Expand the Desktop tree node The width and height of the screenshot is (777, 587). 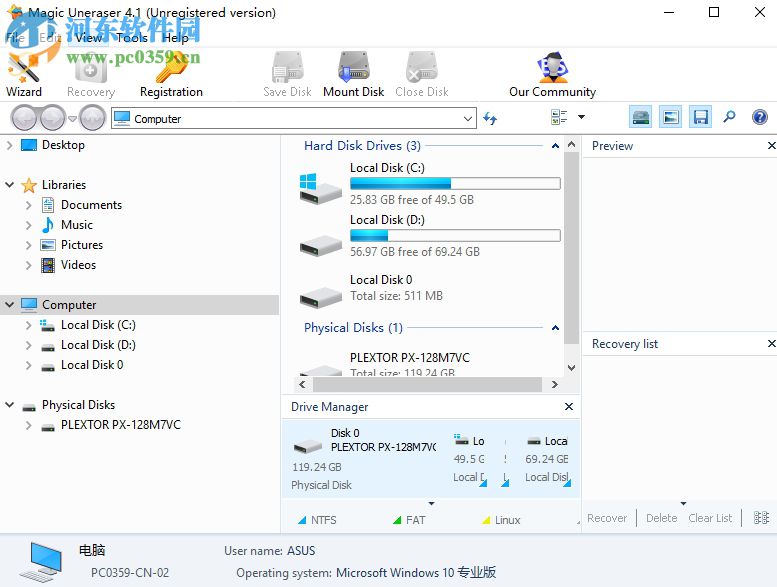click(x=9, y=145)
